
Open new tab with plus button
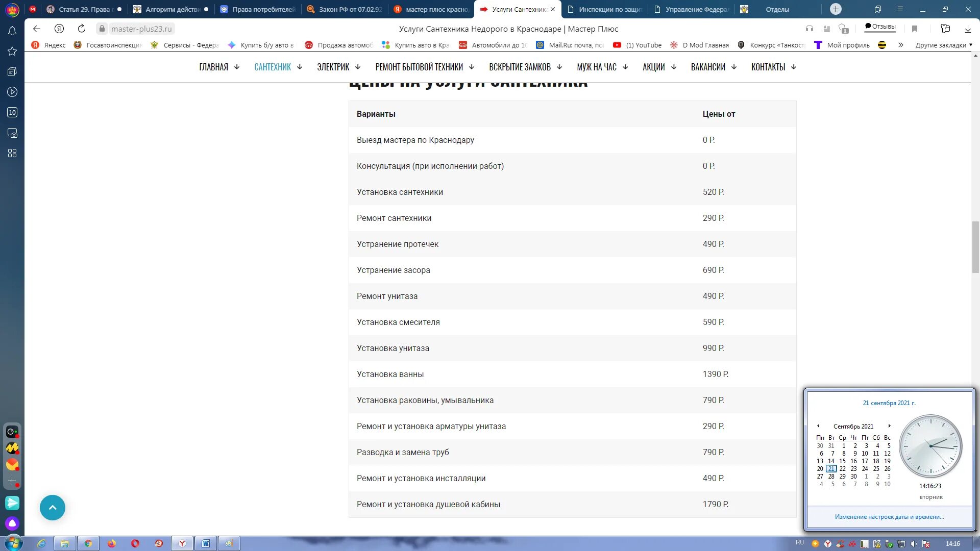(836, 9)
